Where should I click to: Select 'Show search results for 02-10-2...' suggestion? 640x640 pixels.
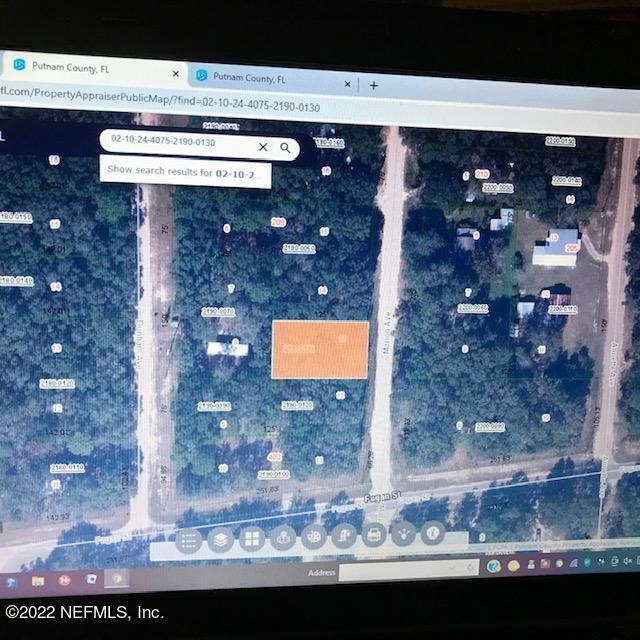[x=186, y=172]
